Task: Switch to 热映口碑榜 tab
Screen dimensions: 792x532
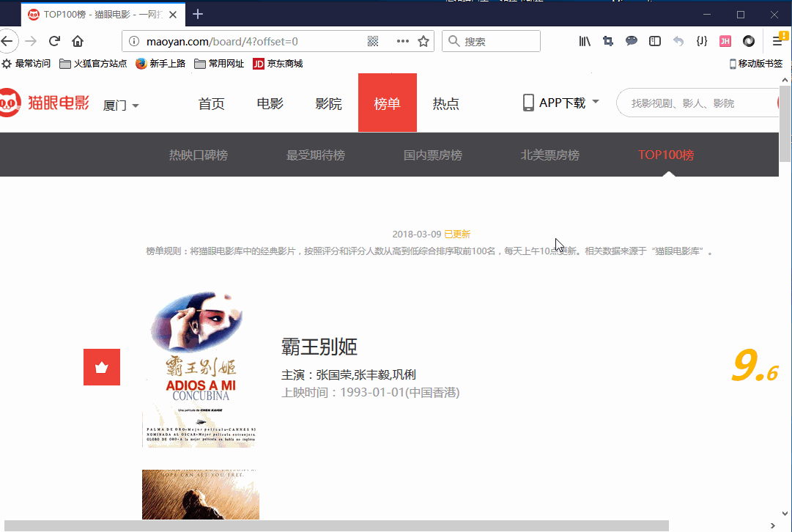Action: point(199,155)
